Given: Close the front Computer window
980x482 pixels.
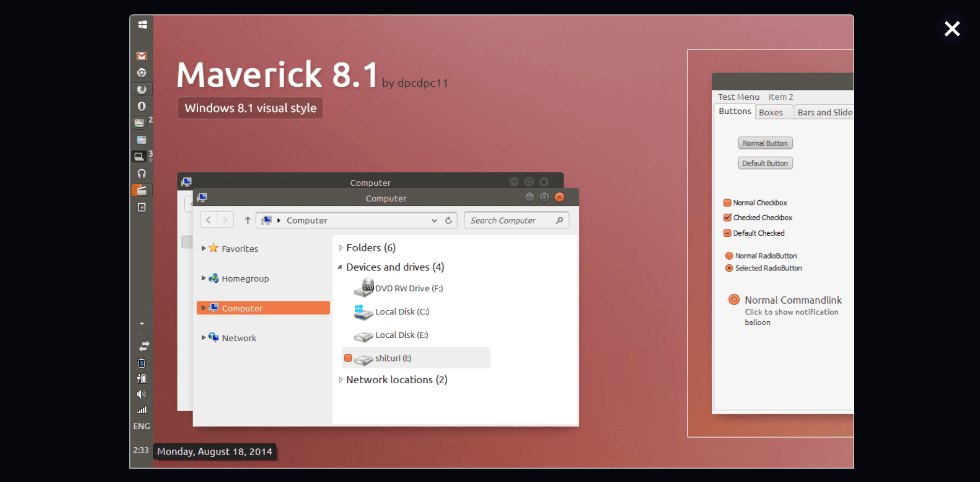Looking at the screenshot, I should (x=560, y=197).
